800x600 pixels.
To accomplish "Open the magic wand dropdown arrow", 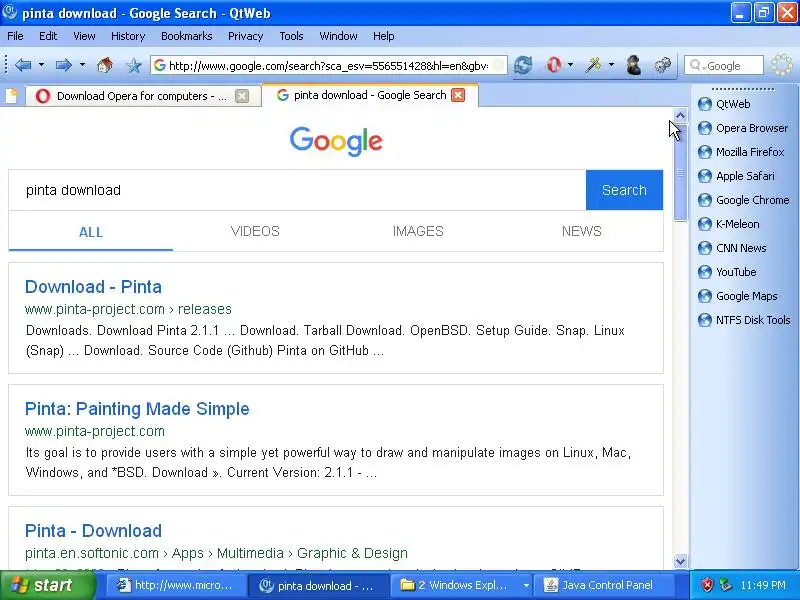I will coord(611,65).
